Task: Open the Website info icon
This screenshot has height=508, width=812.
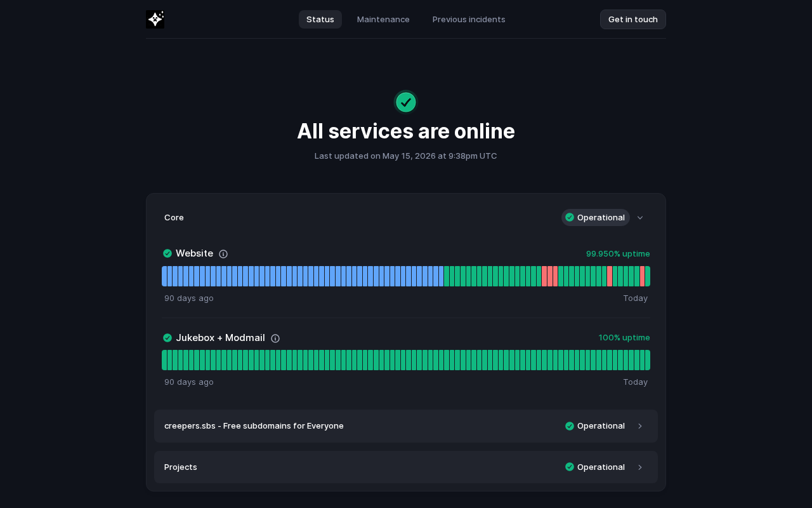Action: tap(223, 254)
